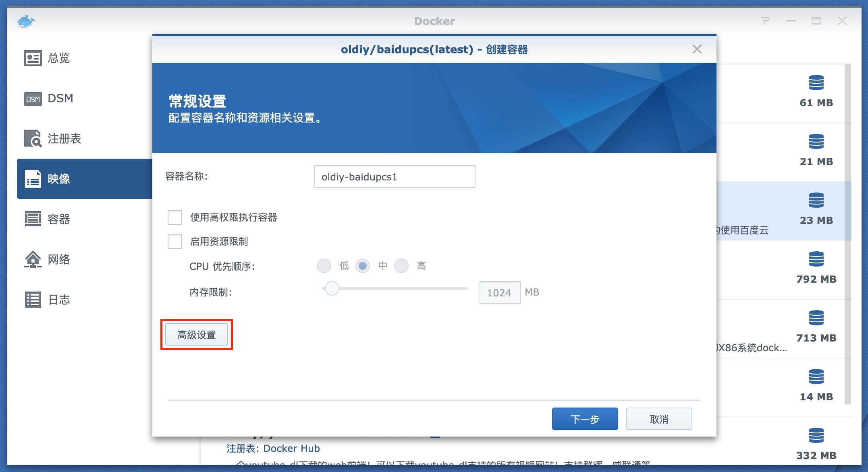Image resolution: width=868 pixels, height=472 pixels.
Task: Click the 792 MB database disk icon
Action: [816, 259]
